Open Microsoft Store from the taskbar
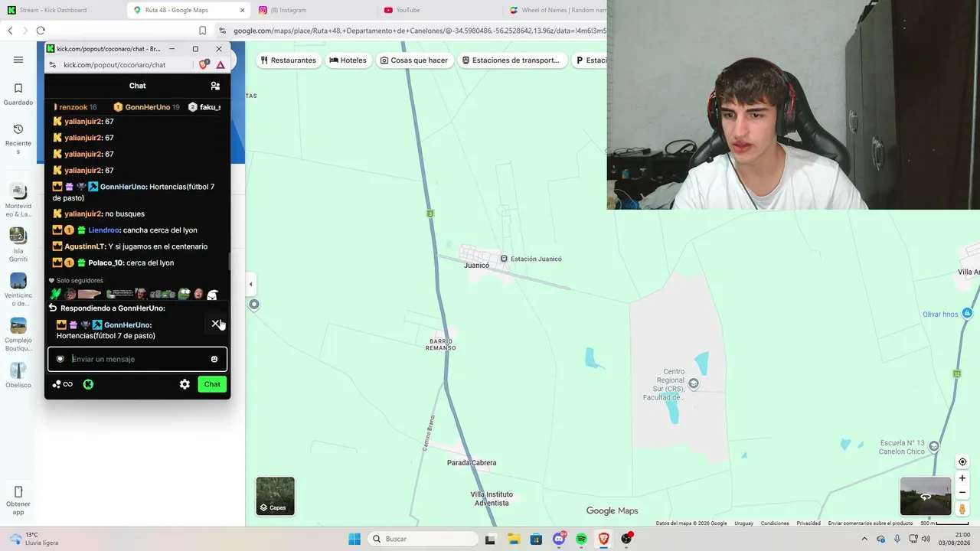This screenshot has height=551, width=980. click(536, 539)
